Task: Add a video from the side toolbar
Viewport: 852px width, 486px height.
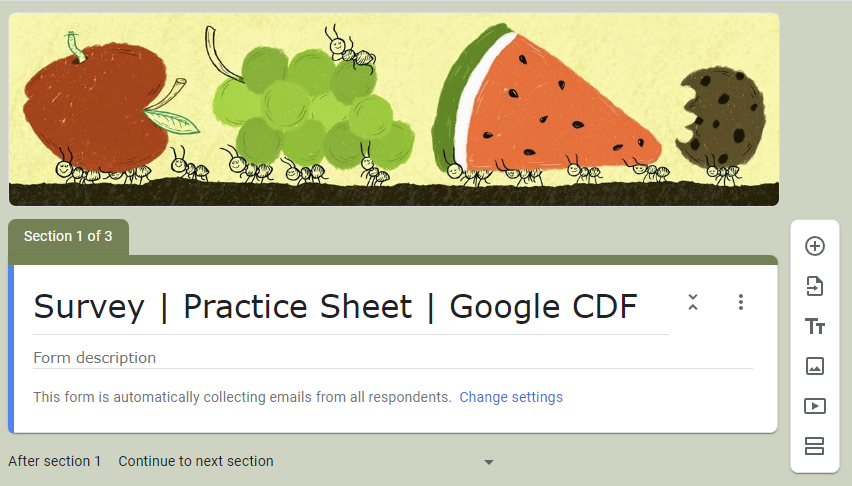Action: click(x=815, y=406)
